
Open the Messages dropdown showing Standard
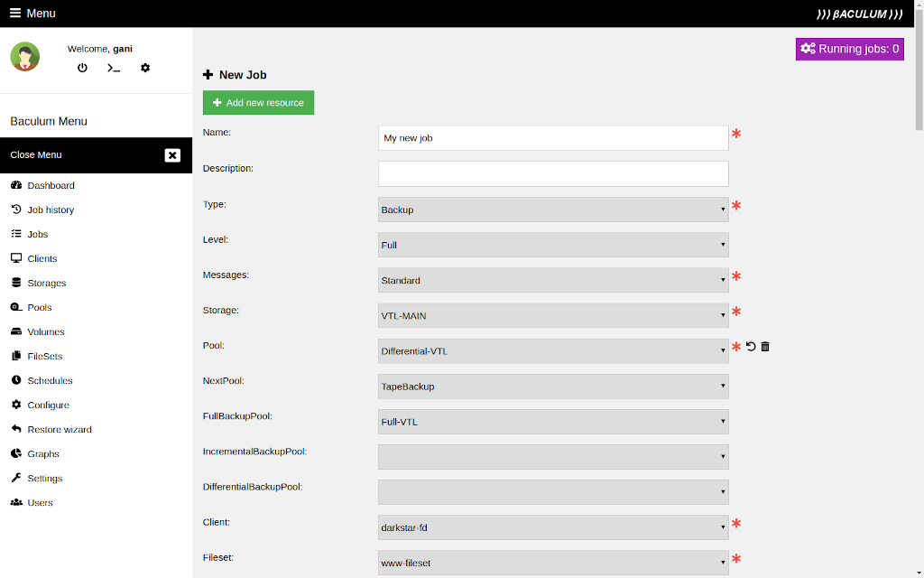[x=553, y=281]
